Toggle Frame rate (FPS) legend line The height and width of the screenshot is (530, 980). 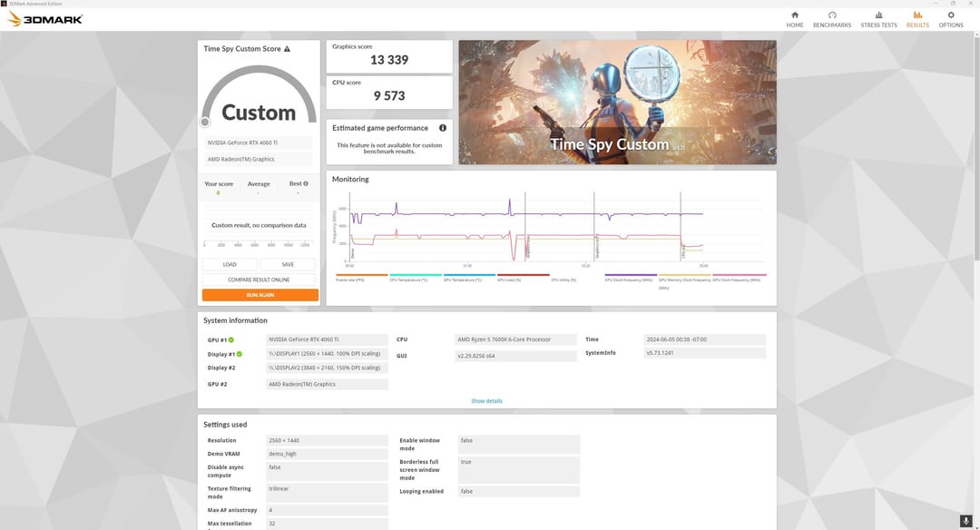(361, 277)
